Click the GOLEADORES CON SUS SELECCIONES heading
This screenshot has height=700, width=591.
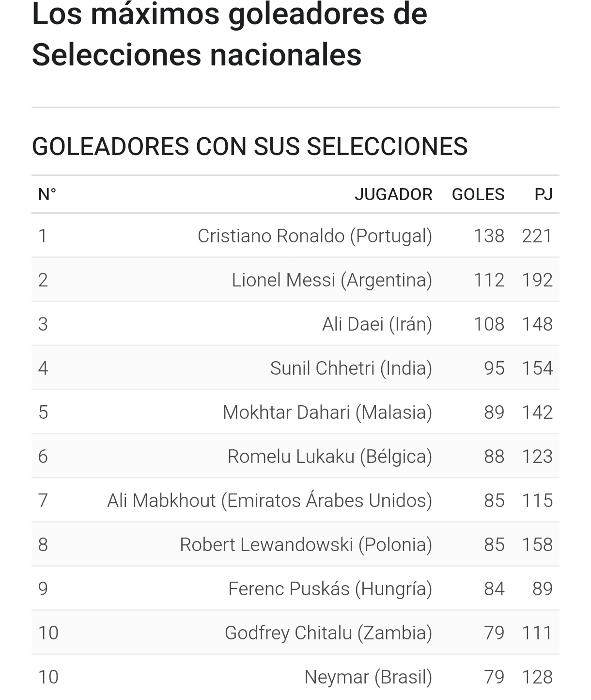(x=249, y=146)
